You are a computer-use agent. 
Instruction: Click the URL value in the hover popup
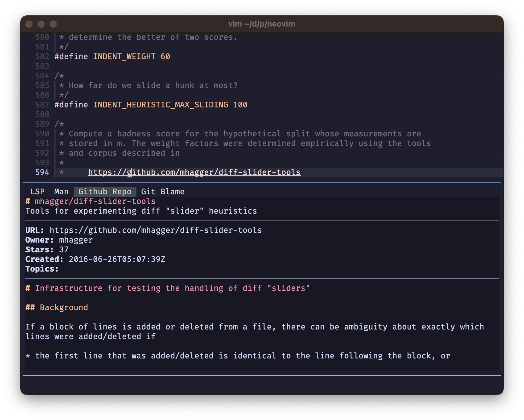[x=155, y=230]
